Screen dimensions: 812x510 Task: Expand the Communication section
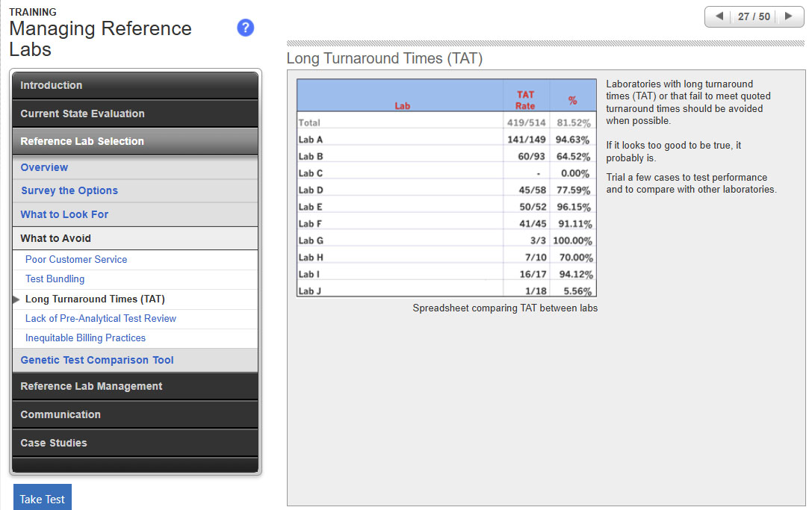[135, 414]
